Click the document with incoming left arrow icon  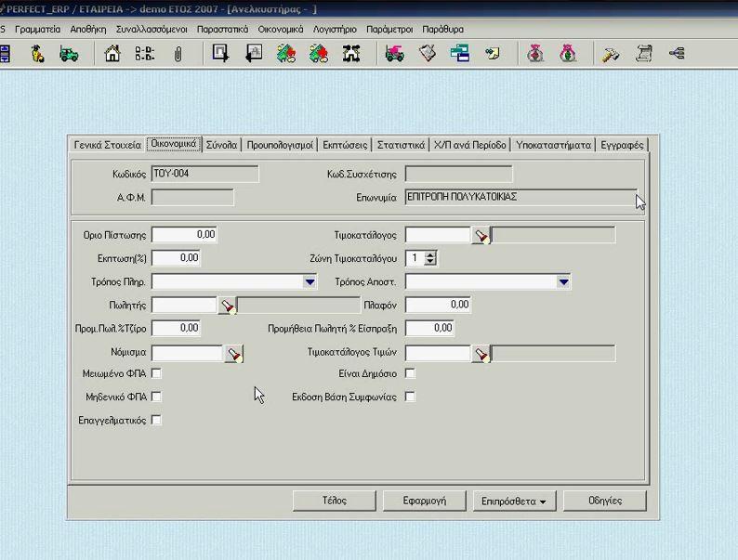point(254,53)
